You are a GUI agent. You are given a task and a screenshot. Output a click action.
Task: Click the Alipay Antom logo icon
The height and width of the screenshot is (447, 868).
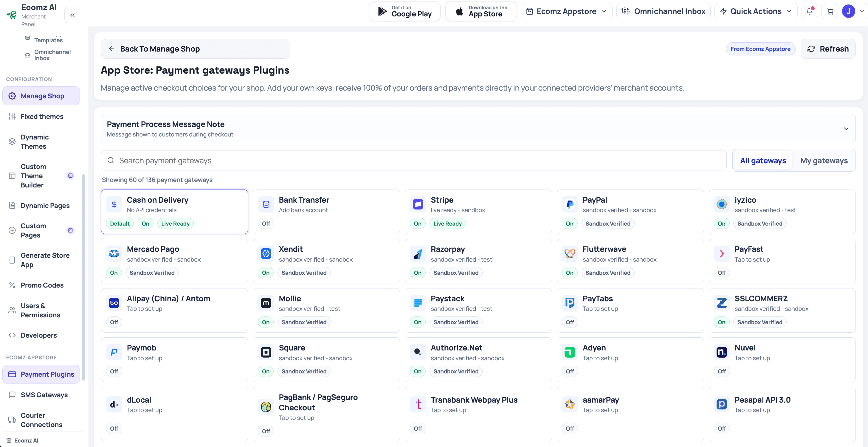point(114,303)
